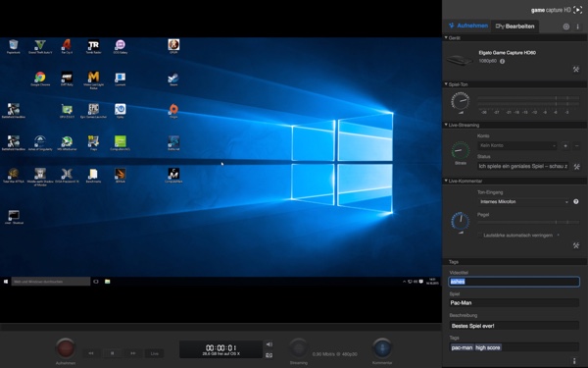
Task: Open Live-Kommentar settings tools icon
Action: click(576, 245)
